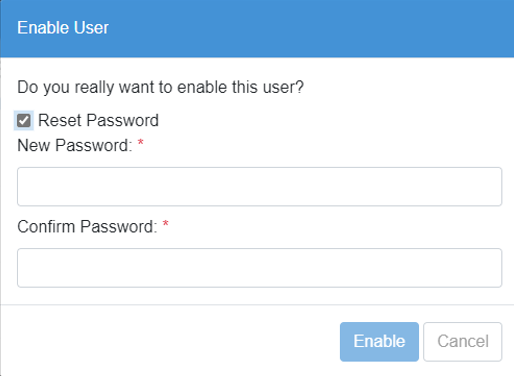Focus the New Password input field
514x376 pixels.
[259, 186]
